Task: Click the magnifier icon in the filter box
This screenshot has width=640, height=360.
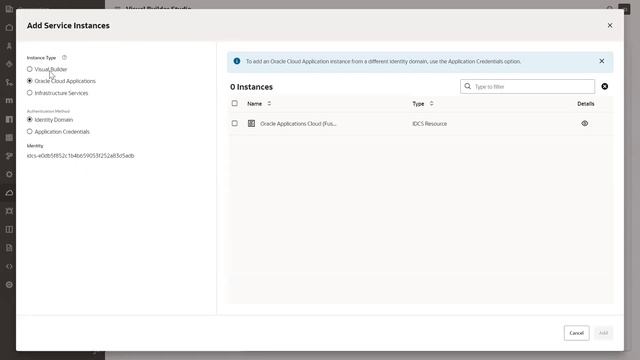Action: pos(468,87)
